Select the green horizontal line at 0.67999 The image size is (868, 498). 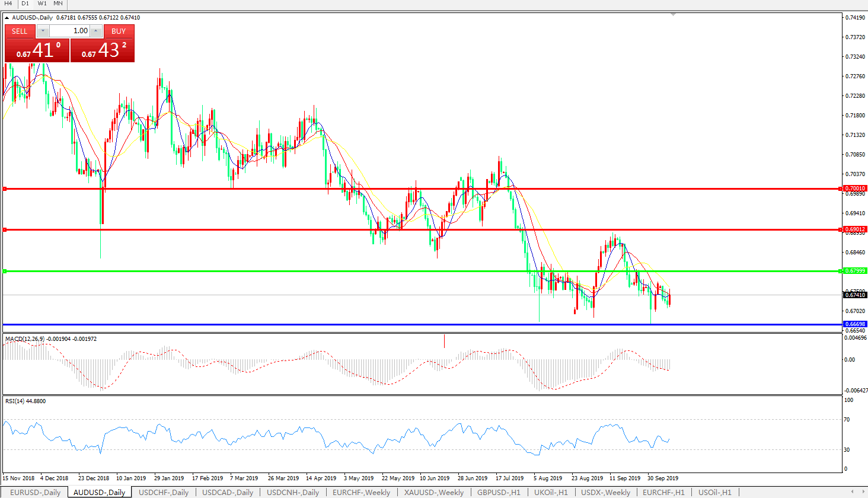(356, 271)
